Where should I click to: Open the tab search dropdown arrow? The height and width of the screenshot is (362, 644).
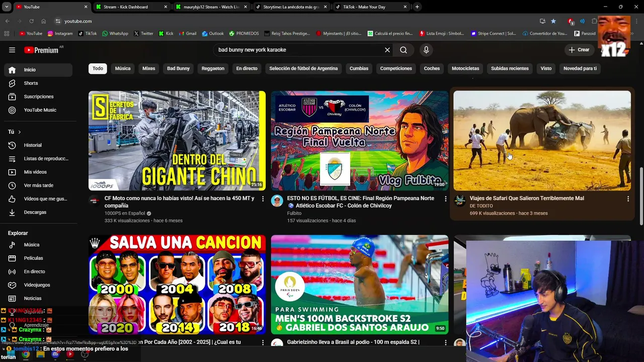[7, 7]
